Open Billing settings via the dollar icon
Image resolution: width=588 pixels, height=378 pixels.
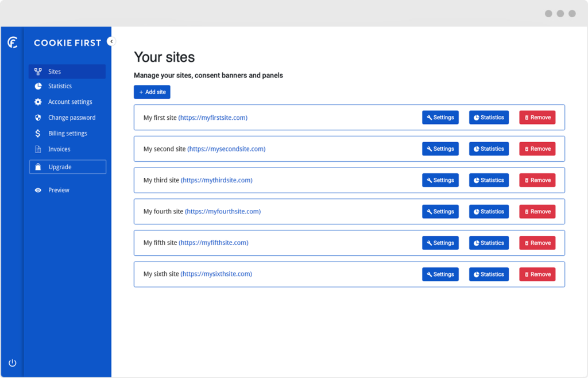(x=37, y=133)
